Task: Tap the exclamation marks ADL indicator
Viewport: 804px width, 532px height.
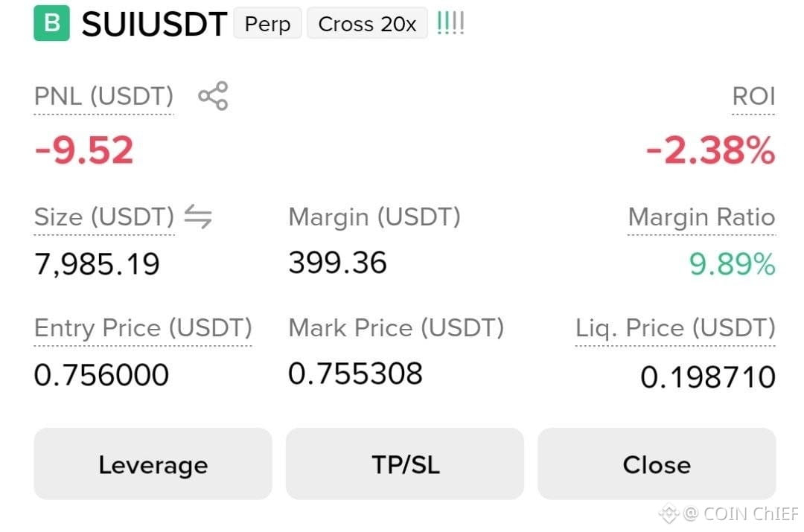Action: (x=450, y=24)
